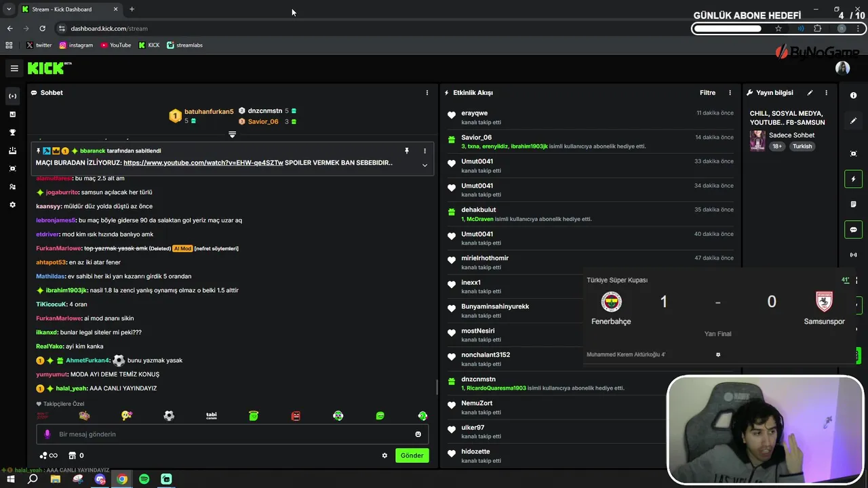This screenshot has width=868, height=488.
Task: Open the community users icon in the sidebar
Action: 12,186
